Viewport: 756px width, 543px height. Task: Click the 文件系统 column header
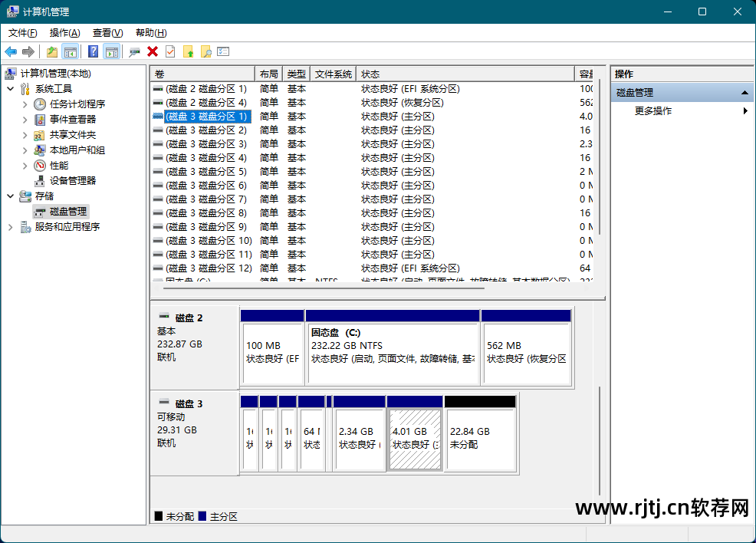(333, 74)
